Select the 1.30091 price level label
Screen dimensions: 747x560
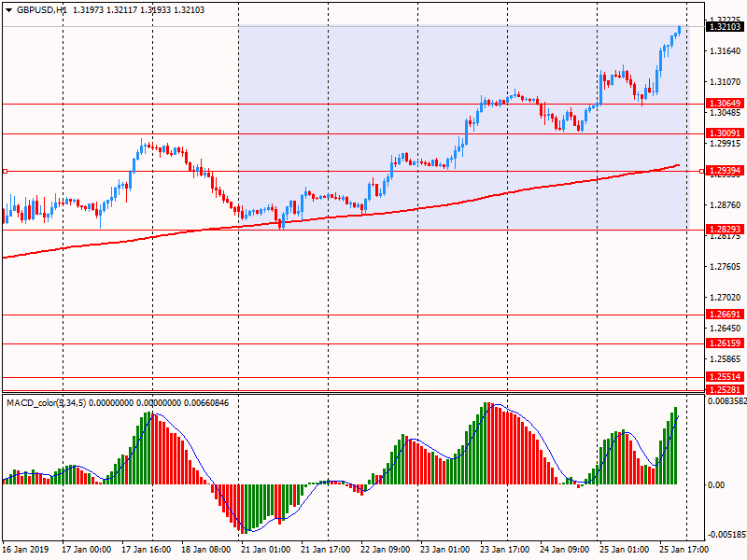725,133
